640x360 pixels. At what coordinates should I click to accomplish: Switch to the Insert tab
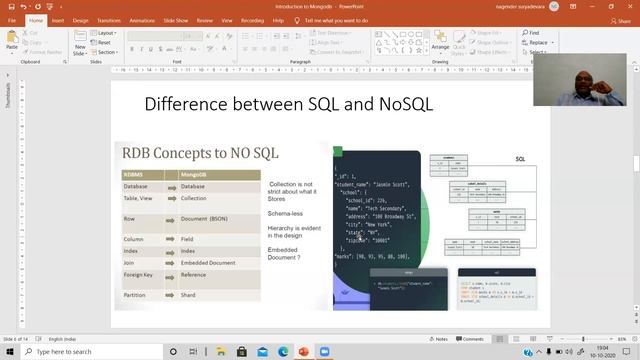[x=58, y=20]
